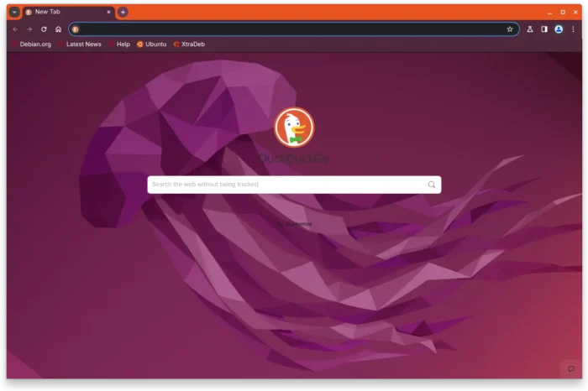This screenshot has height=391, width=588.
Task: Open the XtraDeb bookmark
Action: pos(189,44)
